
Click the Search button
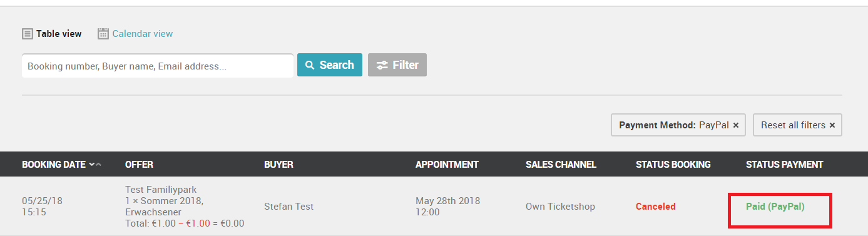pos(330,65)
